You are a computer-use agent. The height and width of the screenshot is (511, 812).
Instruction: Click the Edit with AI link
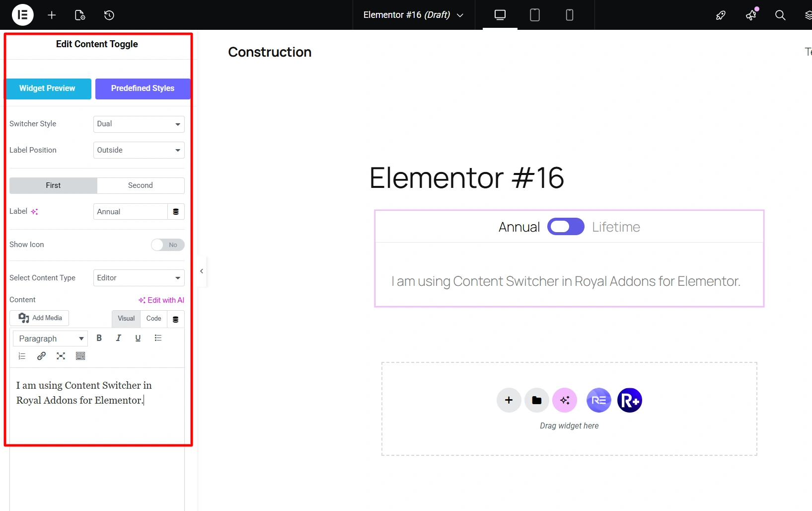click(161, 300)
